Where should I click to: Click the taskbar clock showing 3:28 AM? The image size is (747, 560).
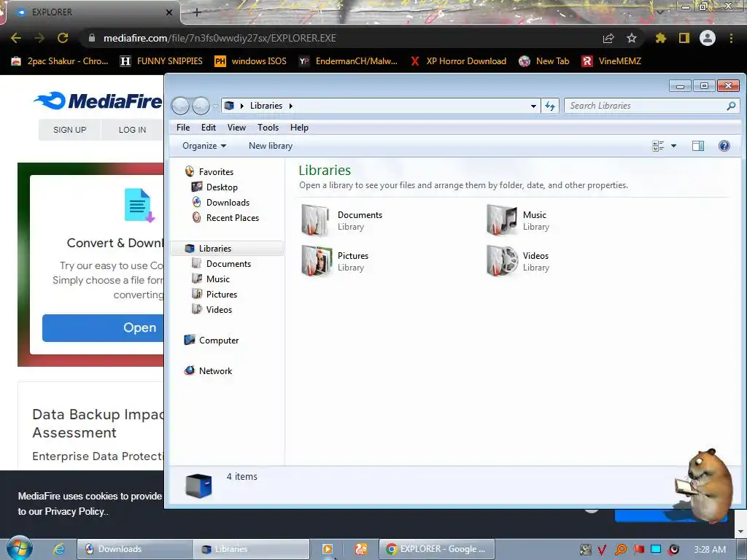coord(710,550)
